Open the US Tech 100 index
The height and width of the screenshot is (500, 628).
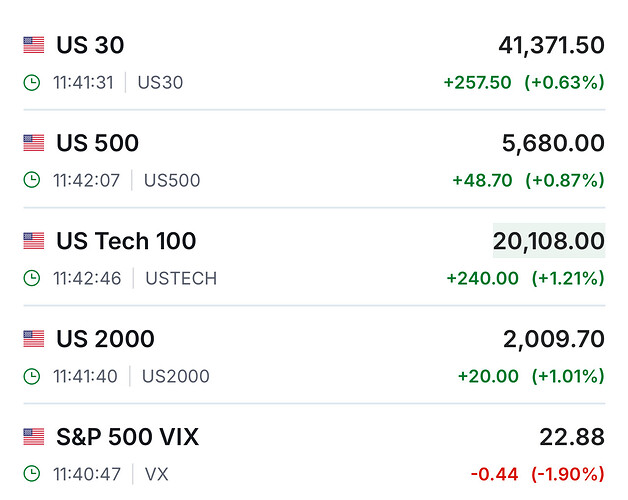(126, 241)
